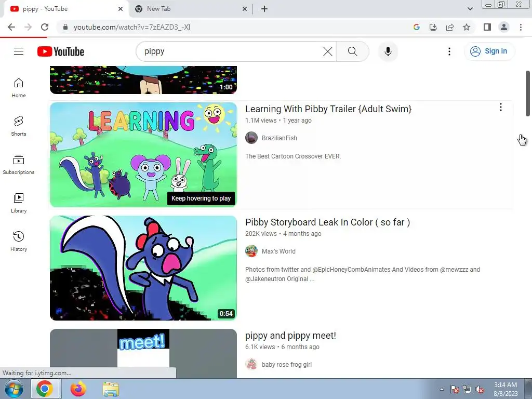Open the Windows Start menu

click(14, 389)
